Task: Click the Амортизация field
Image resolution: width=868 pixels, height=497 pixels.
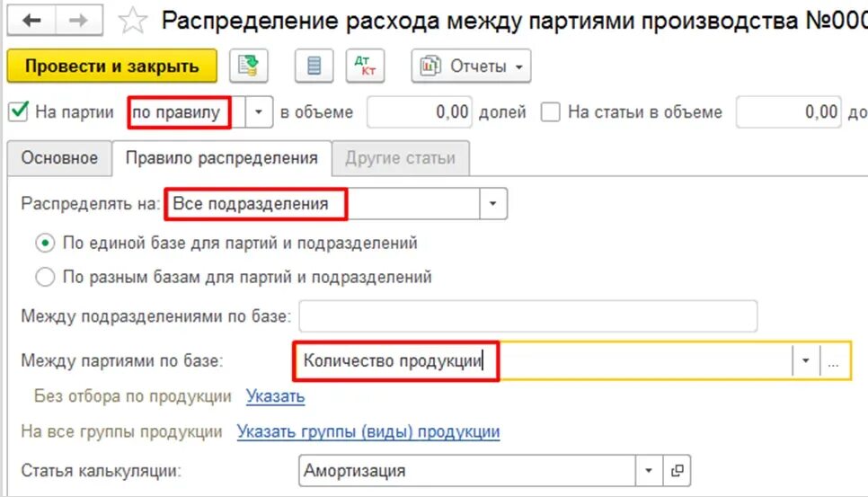Action: pos(467,471)
